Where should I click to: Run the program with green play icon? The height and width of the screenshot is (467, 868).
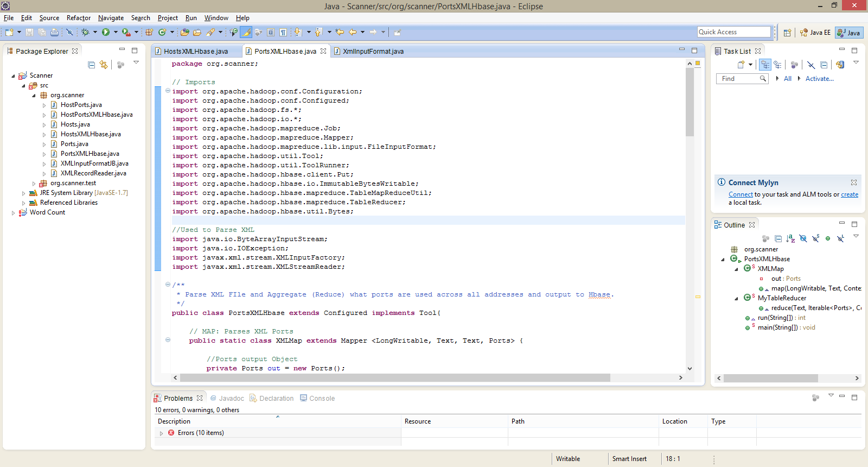coord(106,32)
